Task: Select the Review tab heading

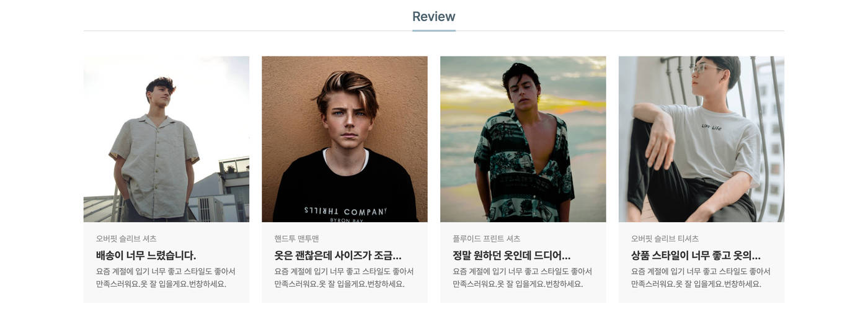Action: (x=434, y=17)
